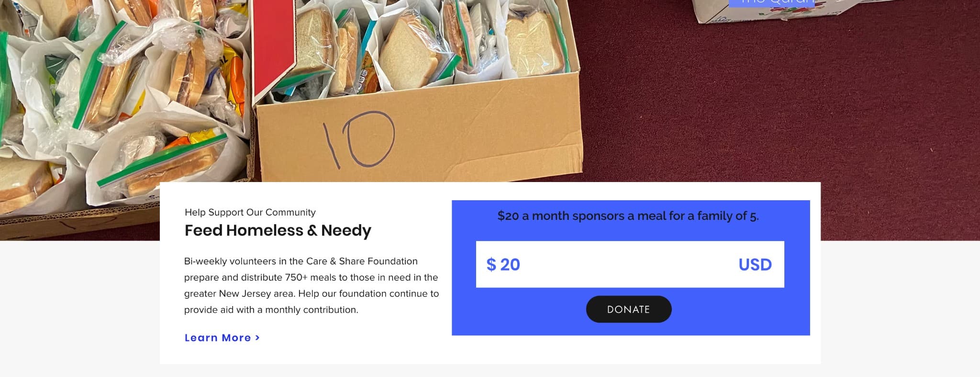Click the ampersand in the heading
The height and width of the screenshot is (377, 980).
coord(312,231)
